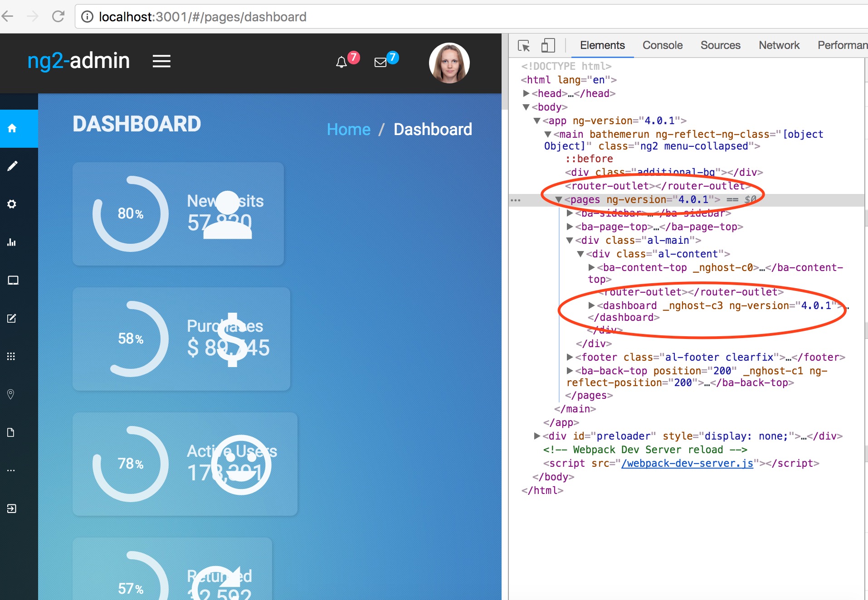Select the closing </pages> tag row

[589, 395]
